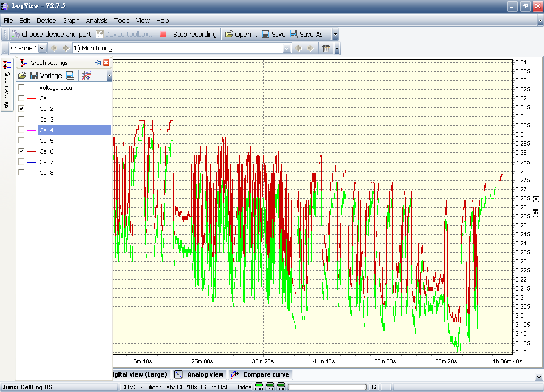Open the Tools menu
544x392 pixels.
122,21
